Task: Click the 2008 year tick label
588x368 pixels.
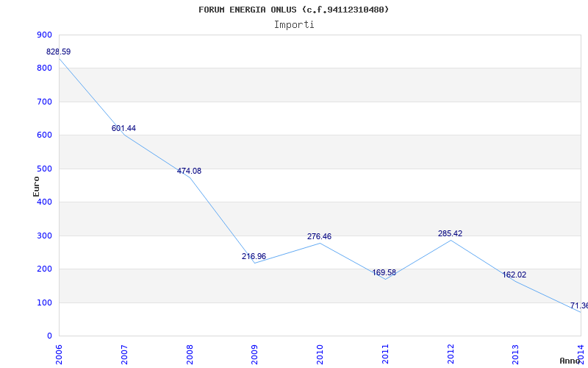Action: pos(190,354)
